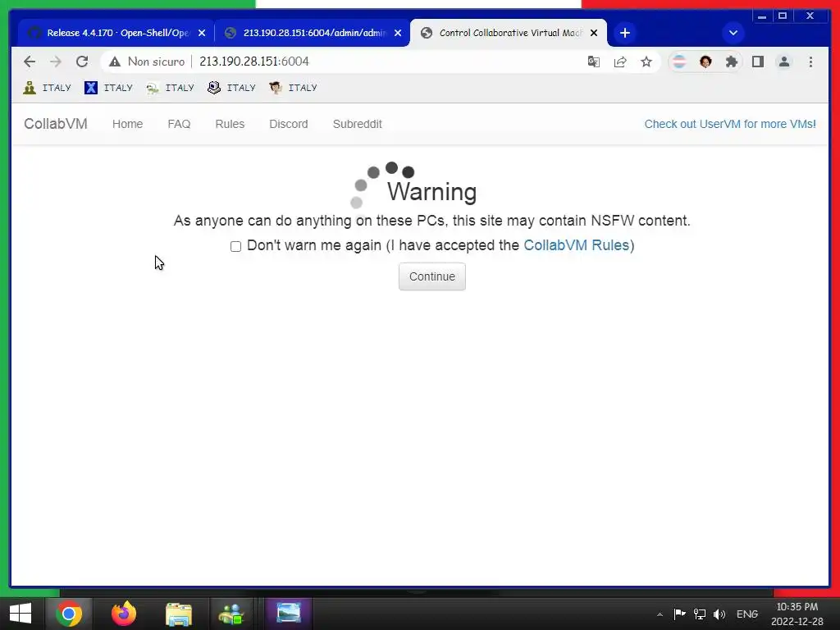Screen dimensions: 840x630
Task: Open third ITALY bookmark in bookmarks bar
Action: pos(171,87)
